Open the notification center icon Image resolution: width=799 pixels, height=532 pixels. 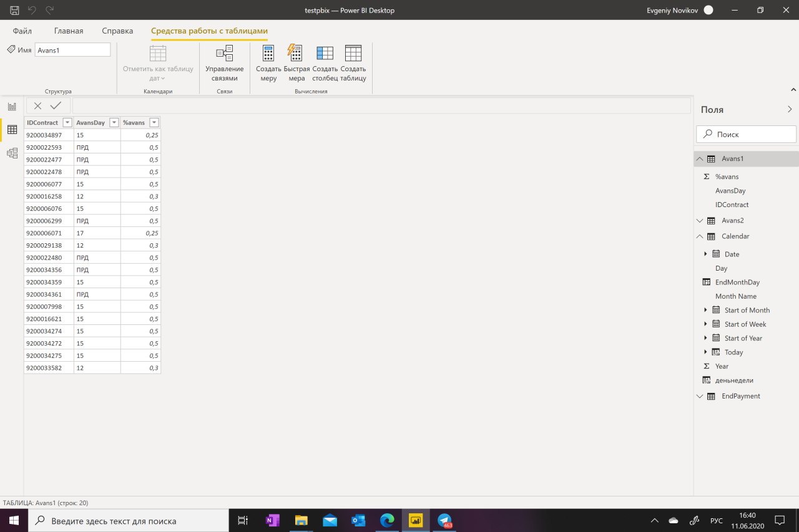[x=780, y=520]
